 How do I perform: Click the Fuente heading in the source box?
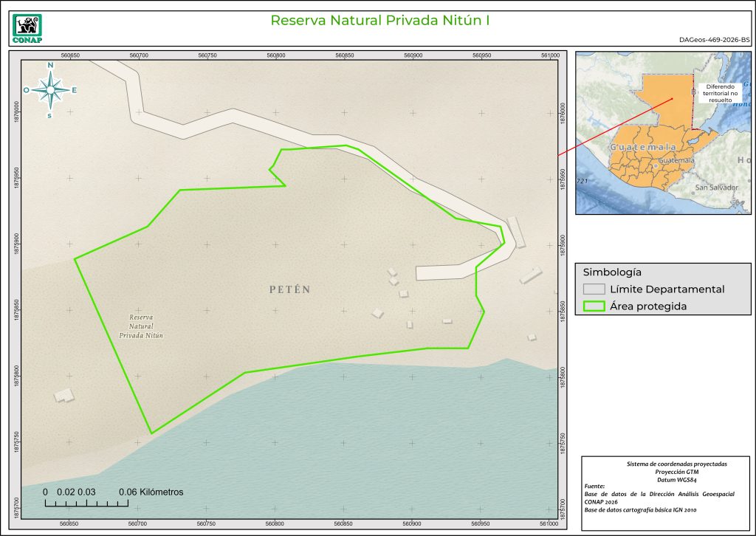pyautogui.click(x=594, y=487)
